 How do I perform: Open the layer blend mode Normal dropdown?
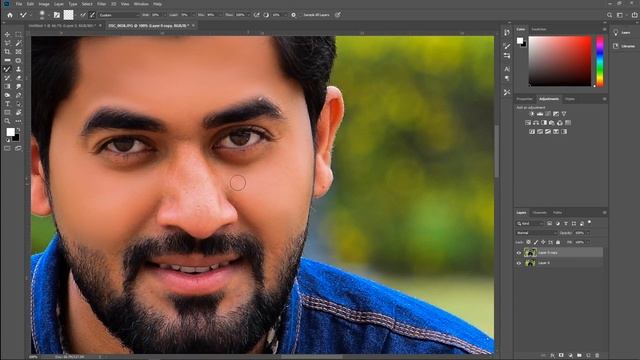(x=536, y=233)
